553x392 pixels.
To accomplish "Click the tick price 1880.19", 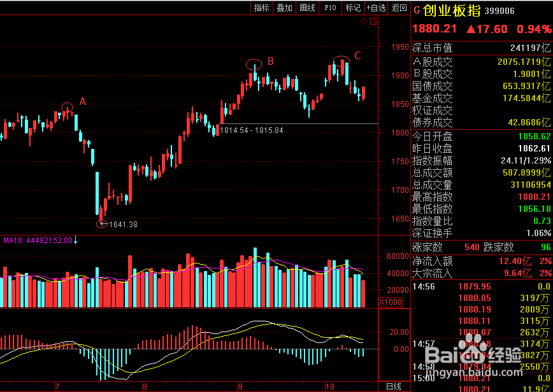I will 475,309.
